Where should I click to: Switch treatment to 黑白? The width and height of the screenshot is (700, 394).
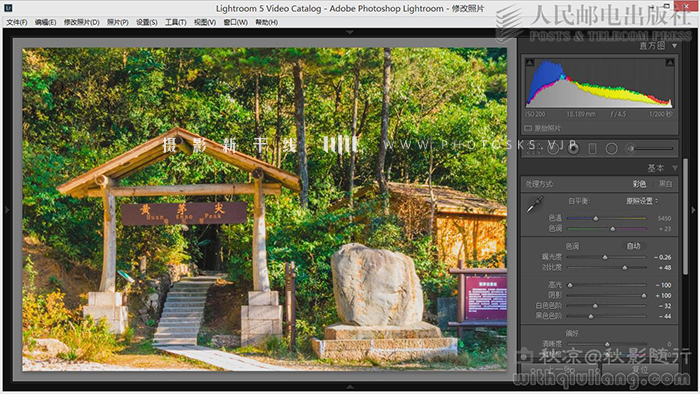[x=665, y=184]
